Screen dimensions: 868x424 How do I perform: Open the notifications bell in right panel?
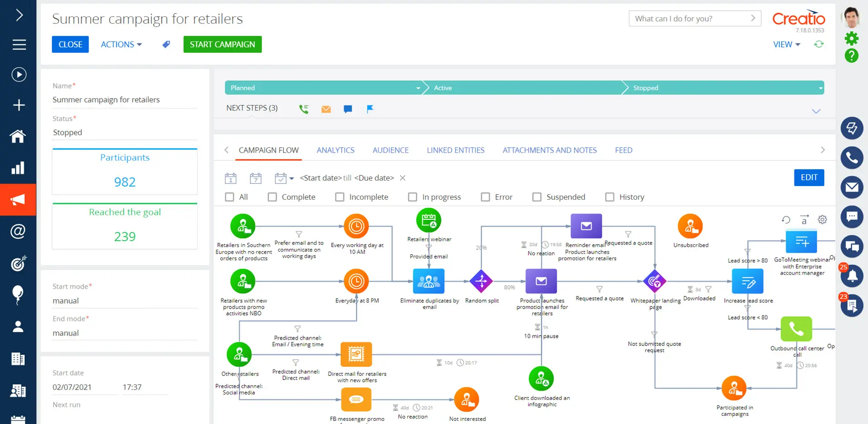tap(852, 276)
